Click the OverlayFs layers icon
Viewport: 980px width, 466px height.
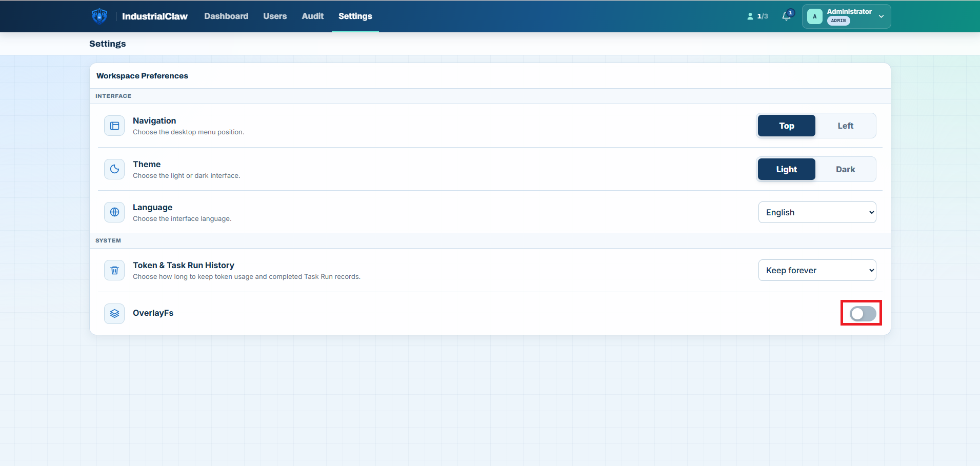(x=114, y=313)
